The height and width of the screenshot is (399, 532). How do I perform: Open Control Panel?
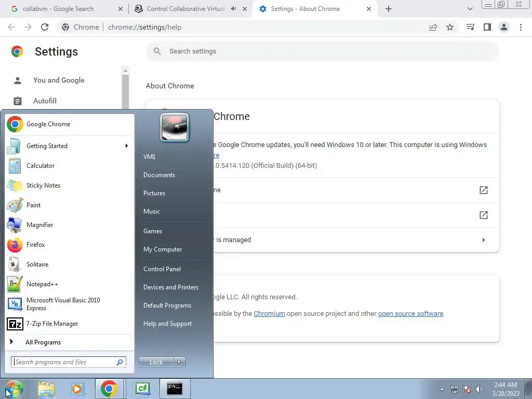[x=175, y=269]
